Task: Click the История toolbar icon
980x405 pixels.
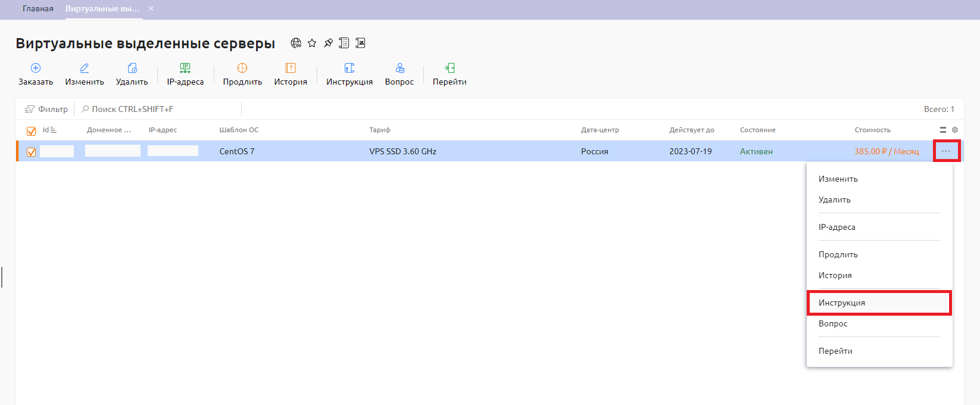Action: pos(291,68)
